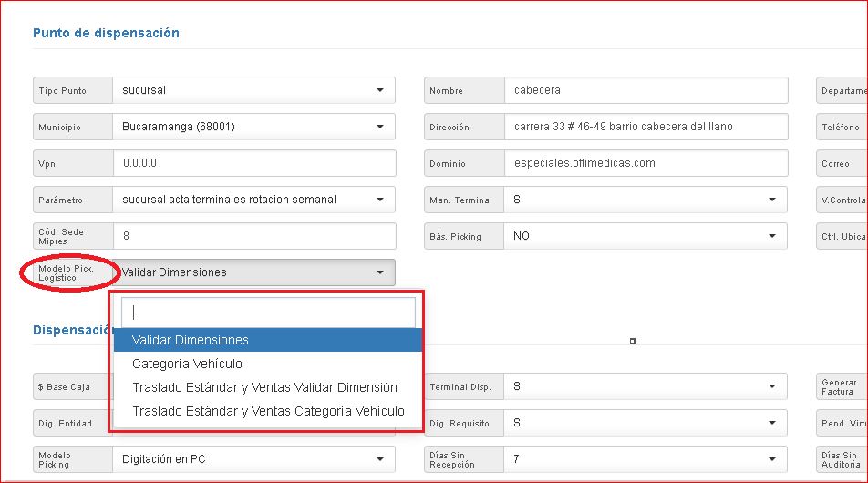This screenshot has width=868, height=483.
Task: Expand the Parámetro dropdown
Action: pos(253,200)
